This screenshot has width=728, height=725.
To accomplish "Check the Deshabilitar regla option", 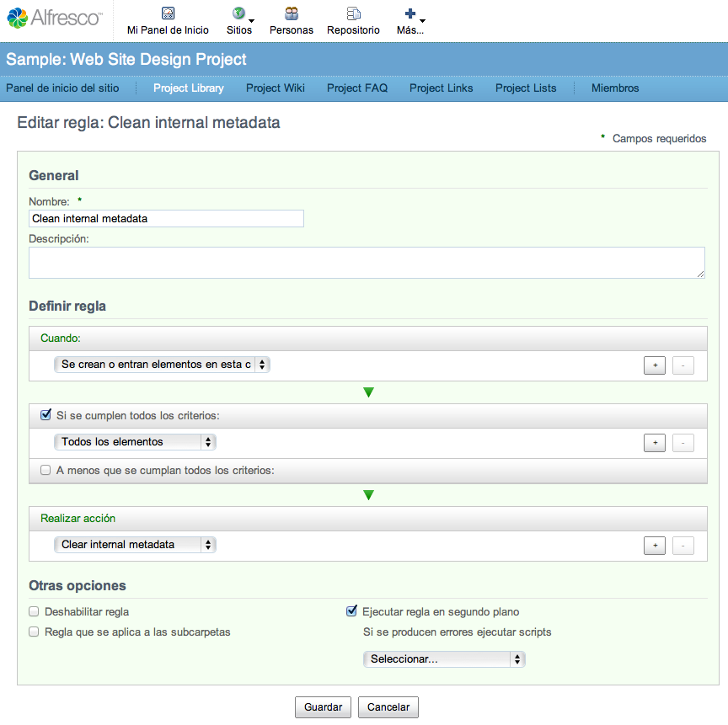I will (34, 612).
